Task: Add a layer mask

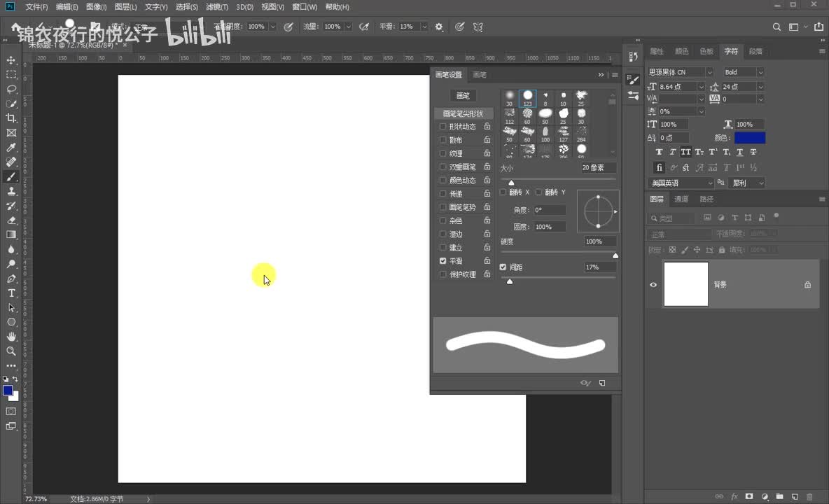Action: pos(749,496)
